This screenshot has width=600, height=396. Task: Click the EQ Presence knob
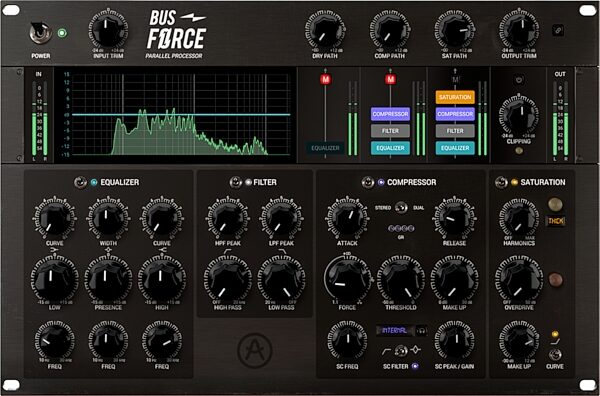pos(108,279)
